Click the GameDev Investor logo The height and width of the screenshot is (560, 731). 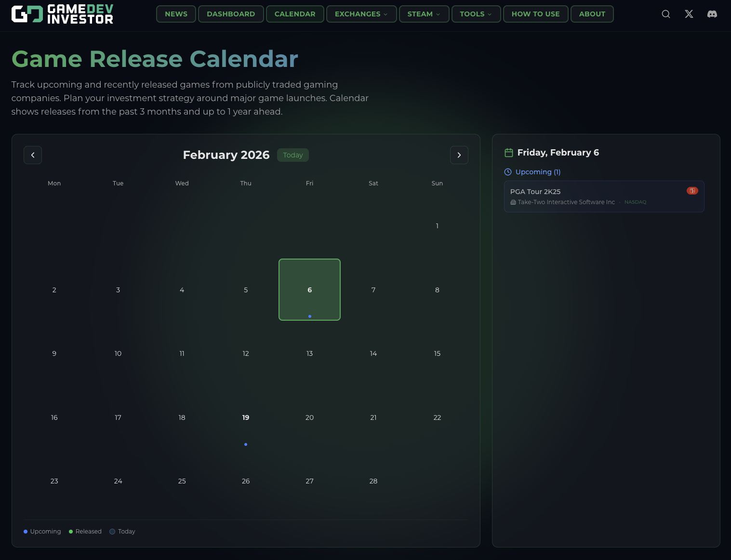62,14
